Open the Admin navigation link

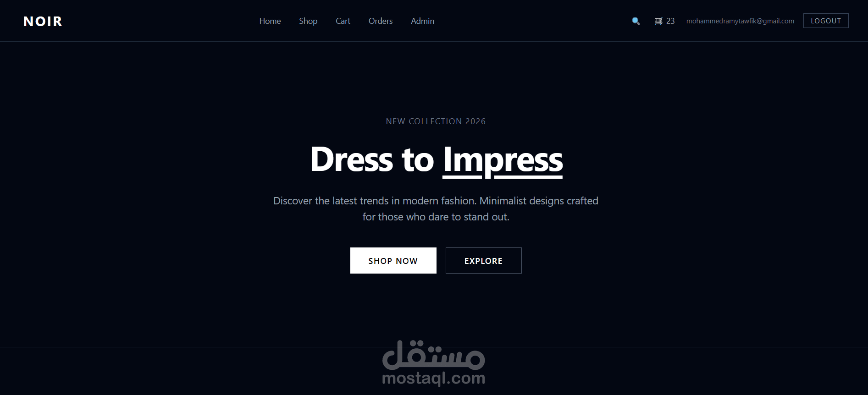[x=423, y=21]
